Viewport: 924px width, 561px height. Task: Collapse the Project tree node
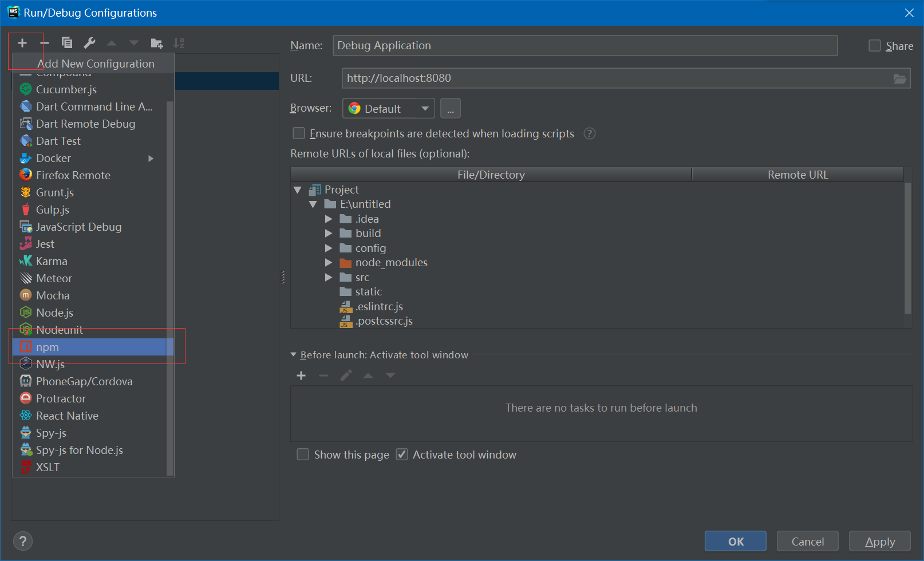[x=298, y=189]
